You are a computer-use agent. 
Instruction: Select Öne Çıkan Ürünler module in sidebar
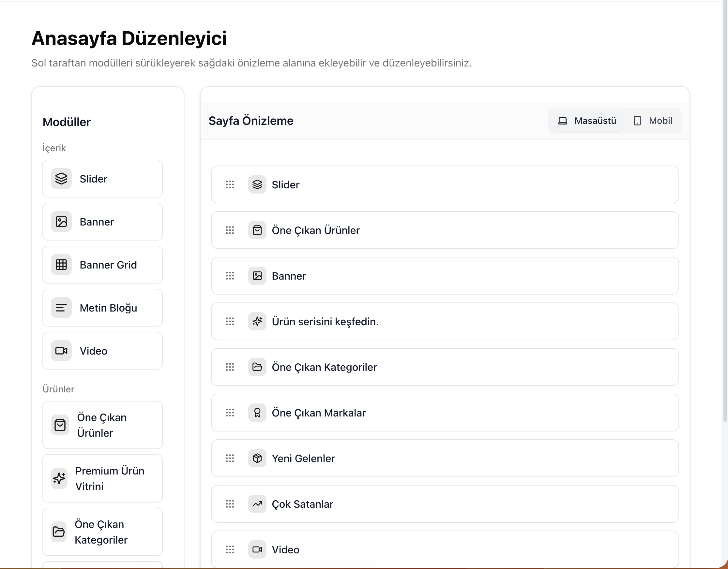click(x=102, y=425)
